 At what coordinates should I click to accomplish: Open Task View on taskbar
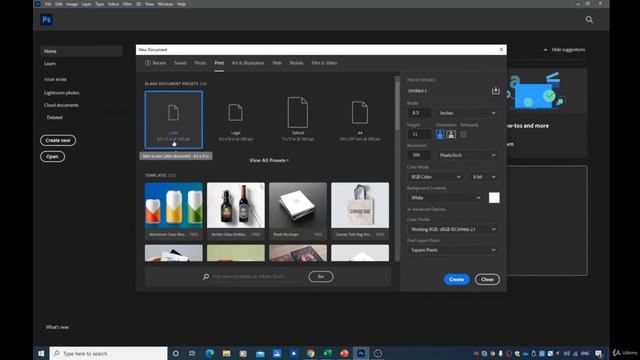click(x=192, y=353)
